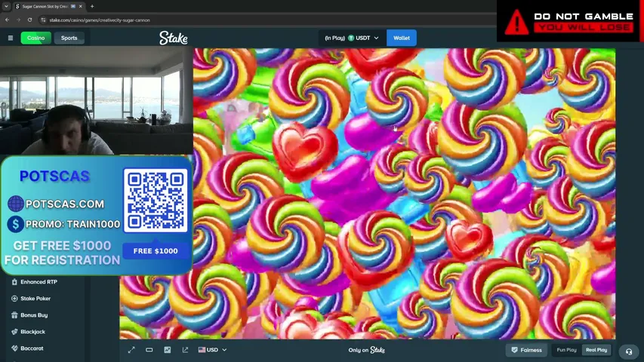The image size is (644, 362).
Task: Switch to Real Play mode
Action: coord(596,350)
